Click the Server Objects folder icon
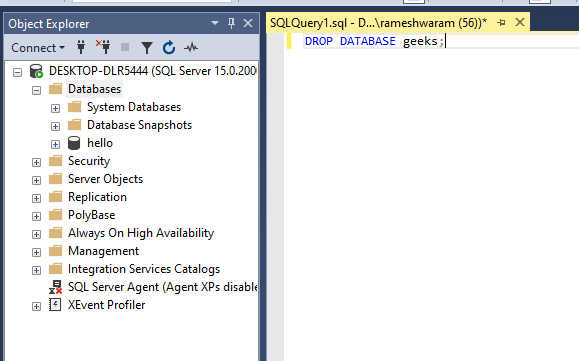 click(55, 179)
